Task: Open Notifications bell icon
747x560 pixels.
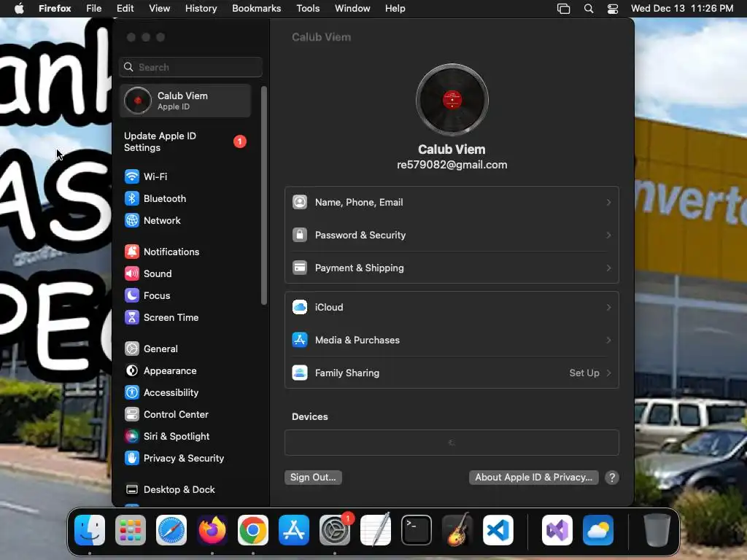Action: click(132, 252)
